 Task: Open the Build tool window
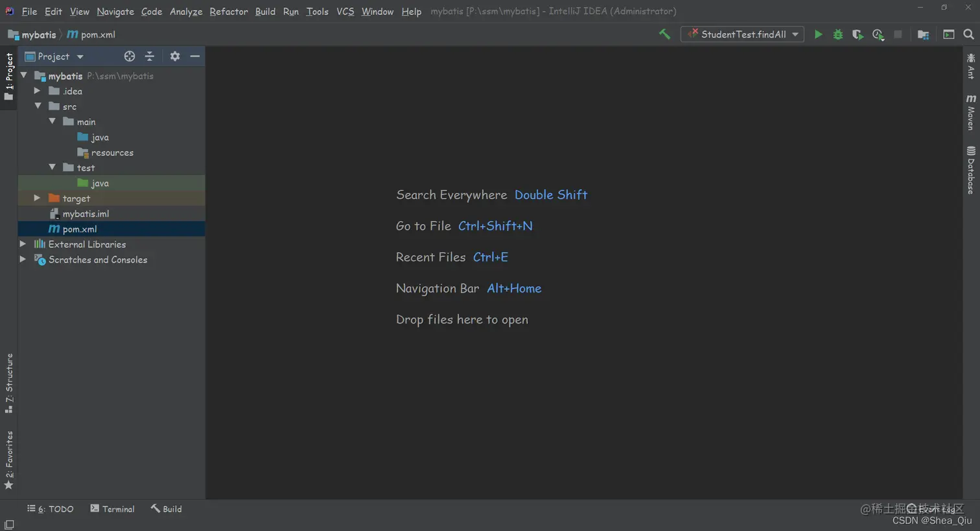click(x=167, y=509)
